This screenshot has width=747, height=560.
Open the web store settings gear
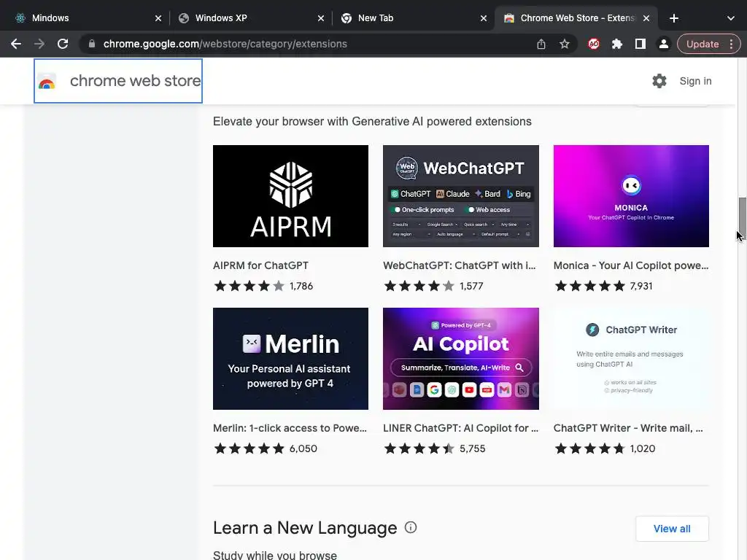[x=659, y=81]
